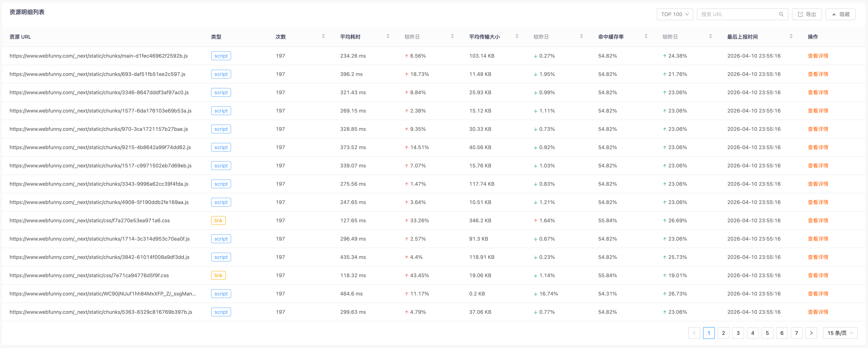Click script tag of 693-daf51fb51ee2c597.js row
The height and width of the screenshot is (348, 868).
[x=221, y=74]
